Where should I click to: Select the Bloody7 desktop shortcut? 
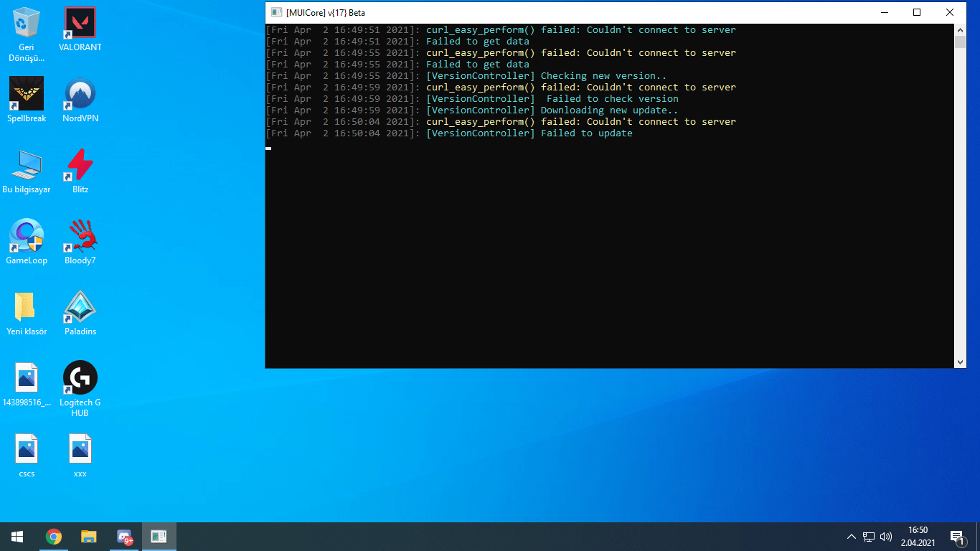coord(80,242)
